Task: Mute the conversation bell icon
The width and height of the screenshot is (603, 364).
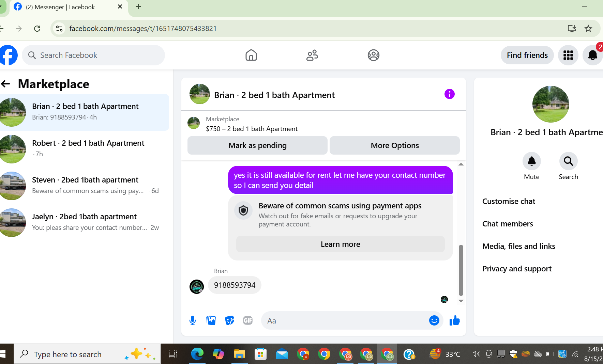Action: pos(532,161)
